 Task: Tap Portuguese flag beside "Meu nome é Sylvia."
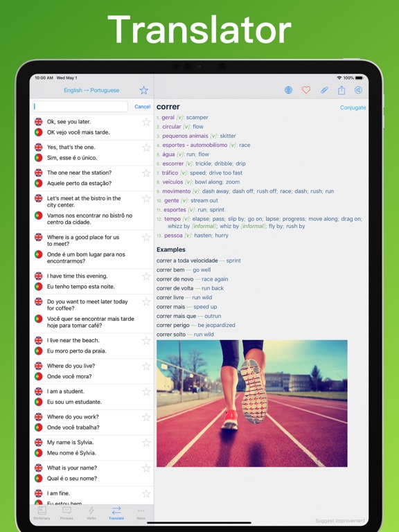tap(38, 453)
